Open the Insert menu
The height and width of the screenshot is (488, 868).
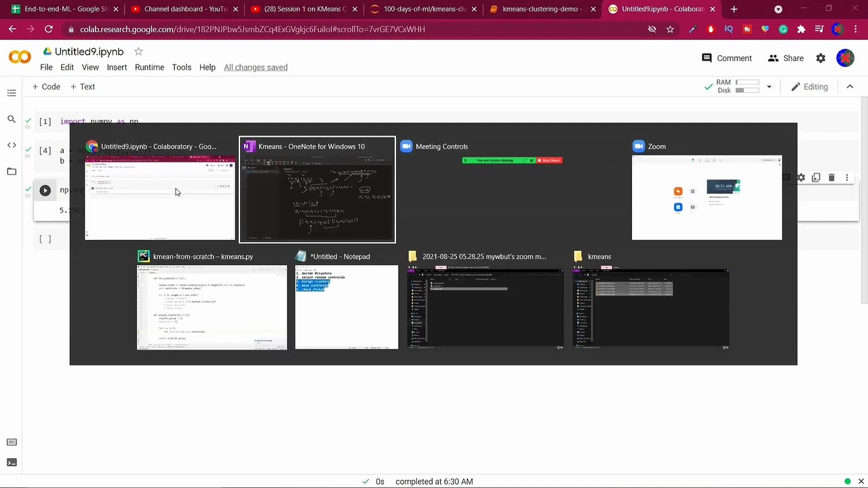(117, 67)
